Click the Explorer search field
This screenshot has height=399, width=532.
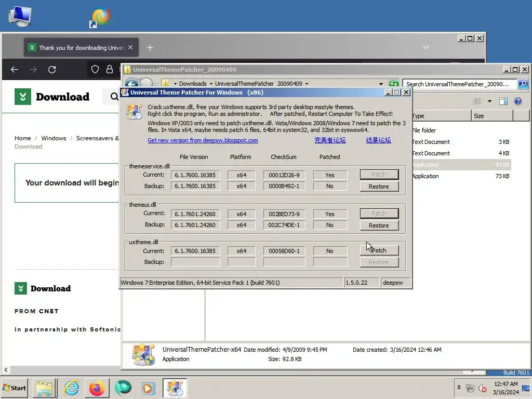tap(459, 84)
